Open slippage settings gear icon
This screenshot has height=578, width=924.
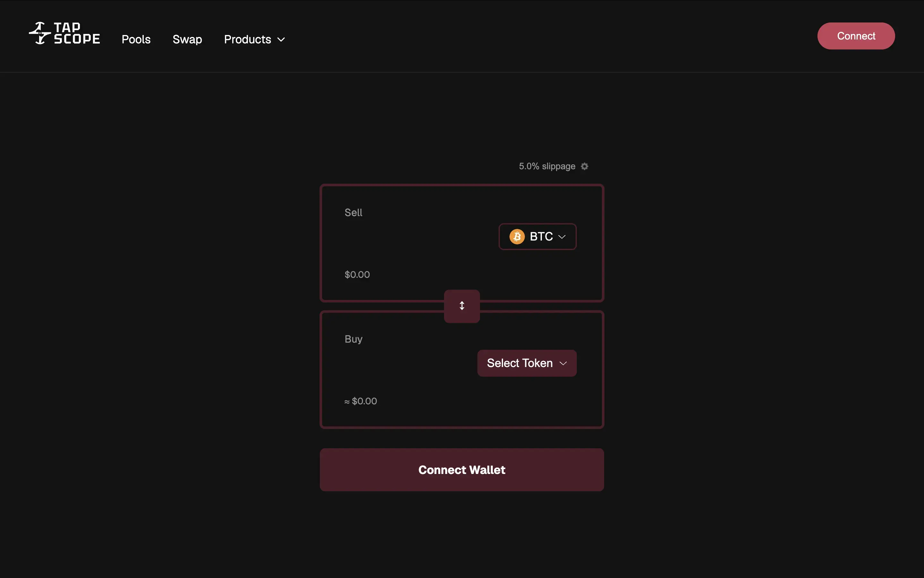[x=584, y=166]
